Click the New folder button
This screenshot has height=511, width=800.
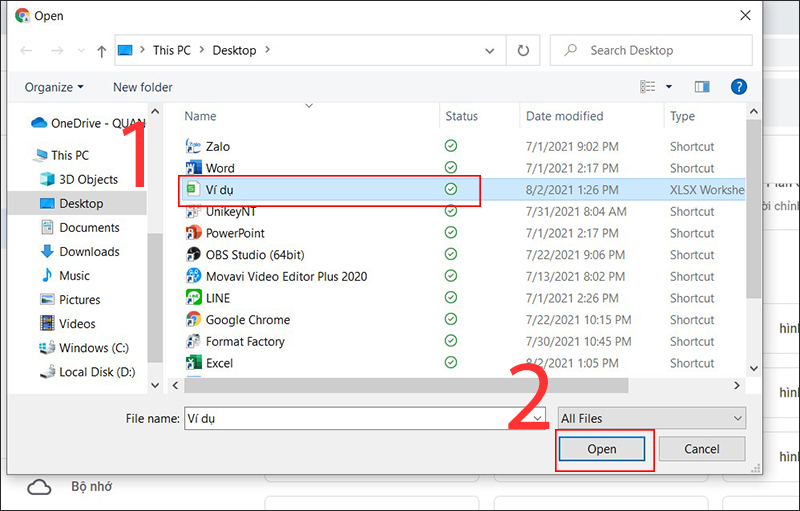(142, 87)
